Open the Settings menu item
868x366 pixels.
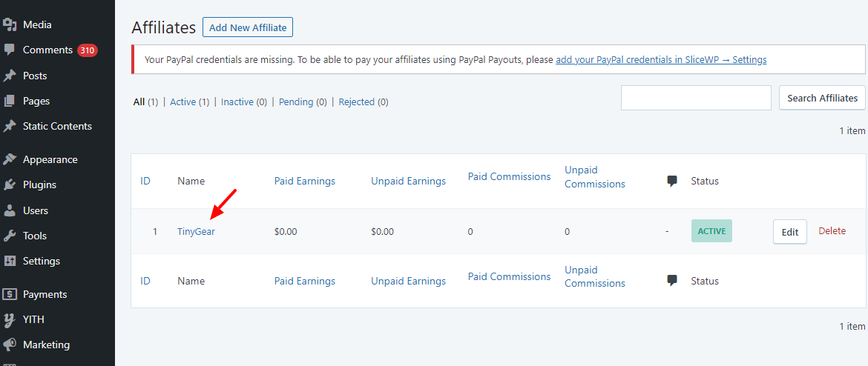41,261
